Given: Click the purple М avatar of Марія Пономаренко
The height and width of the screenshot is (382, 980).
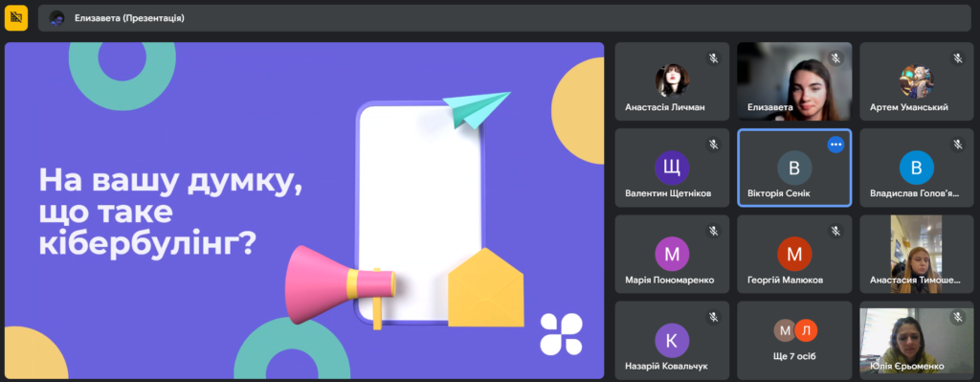Looking at the screenshot, I should (x=672, y=254).
